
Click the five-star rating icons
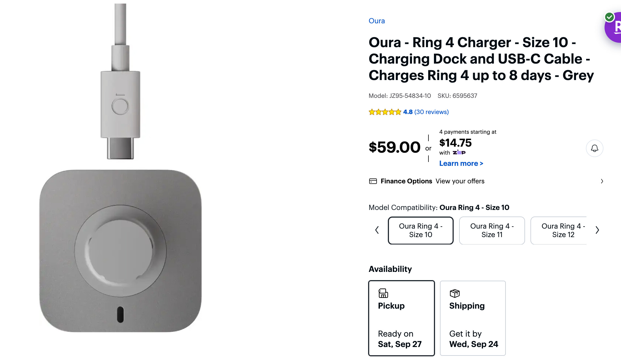click(x=385, y=112)
